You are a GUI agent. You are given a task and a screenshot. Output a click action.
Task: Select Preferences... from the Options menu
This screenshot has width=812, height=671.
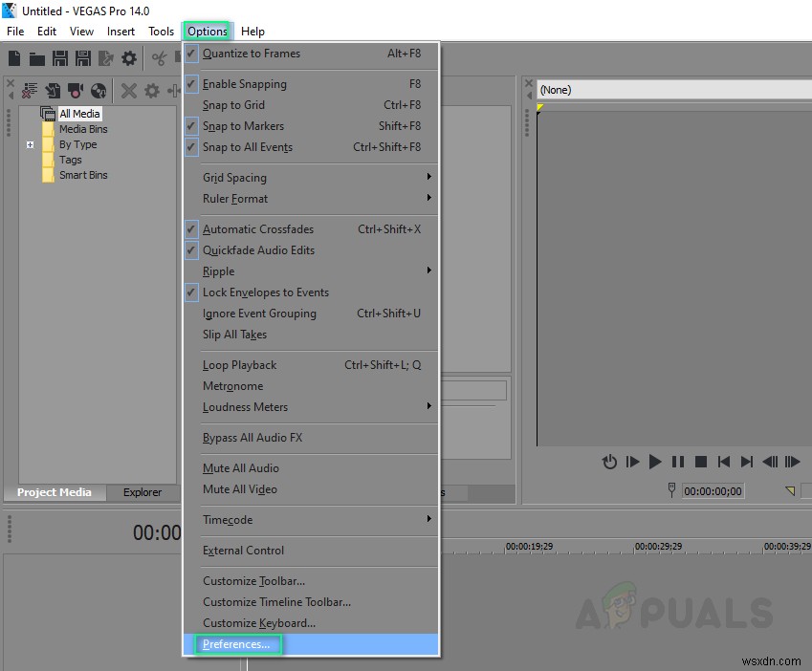[311, 644]
